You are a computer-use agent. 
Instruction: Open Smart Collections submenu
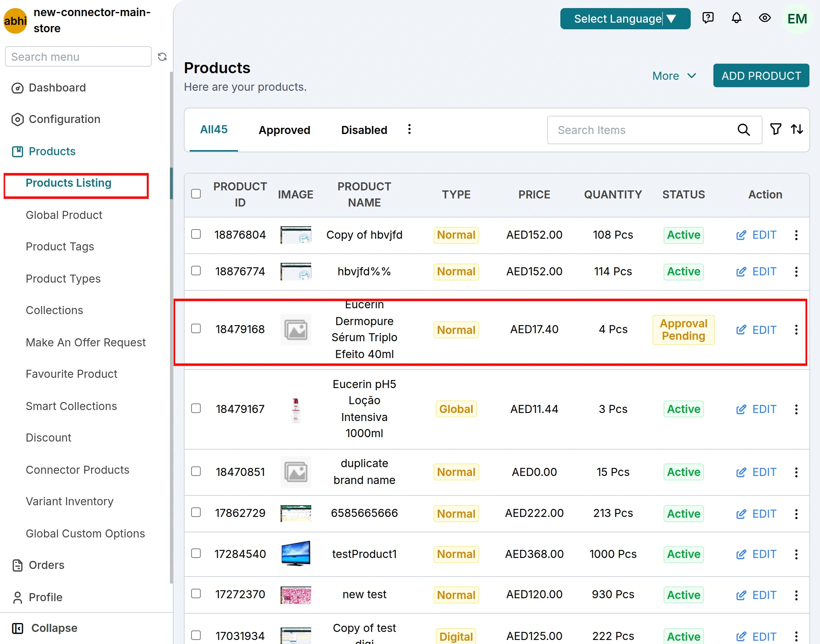tap(71, 406)
